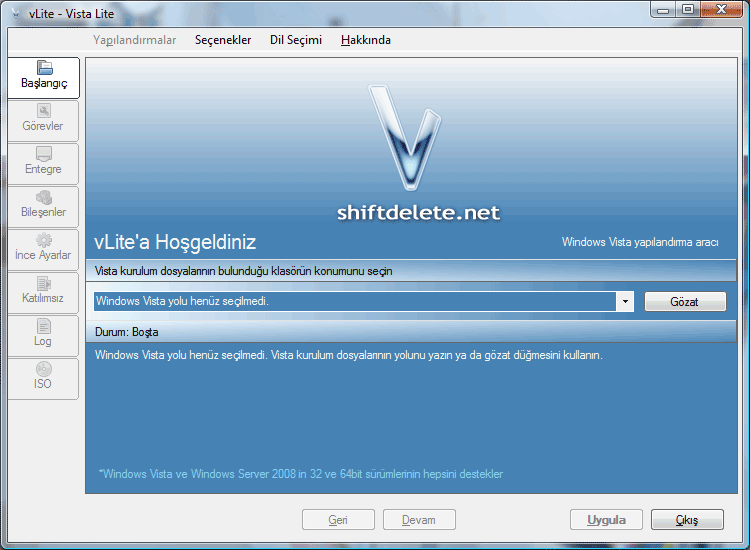The width and height of the screenshot is (750, 550).
Task: Open the Dil Seçimi language menu
Action: coord(296,40)
